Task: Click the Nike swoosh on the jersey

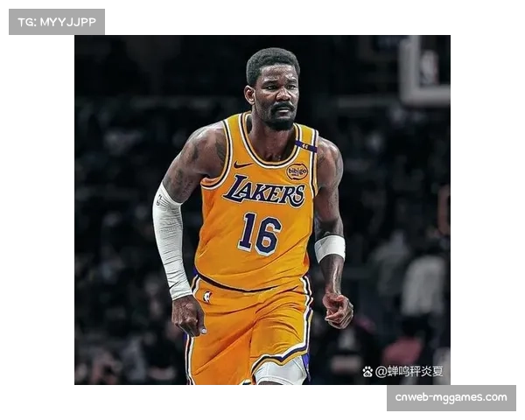Action: [x=242, y=164]
